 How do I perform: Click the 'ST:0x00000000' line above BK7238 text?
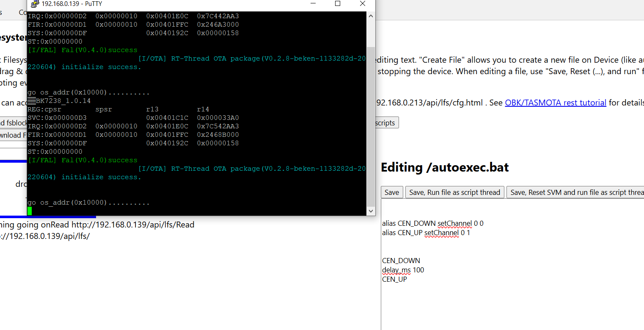[x=55, y=42]
